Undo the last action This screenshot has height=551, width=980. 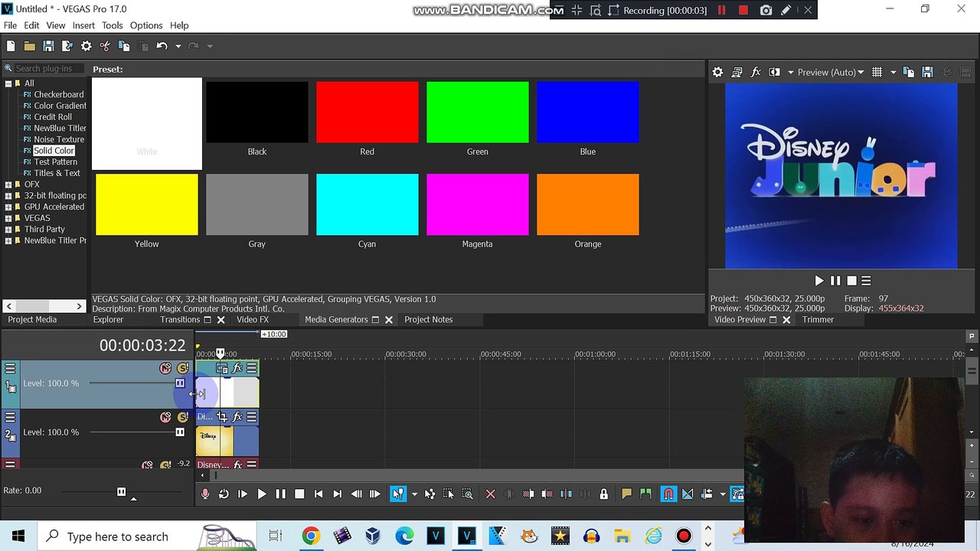point(162,46)
